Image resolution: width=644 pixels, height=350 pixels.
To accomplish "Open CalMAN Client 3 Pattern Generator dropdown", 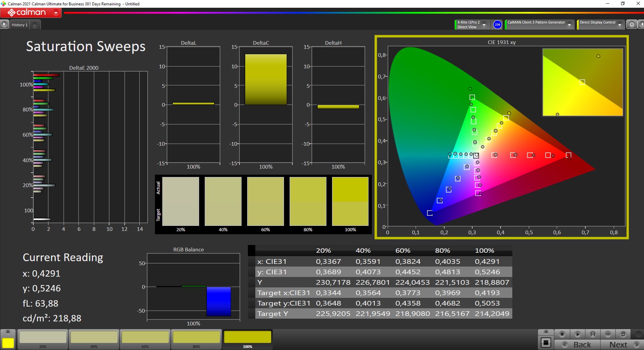I will (569, 25).
